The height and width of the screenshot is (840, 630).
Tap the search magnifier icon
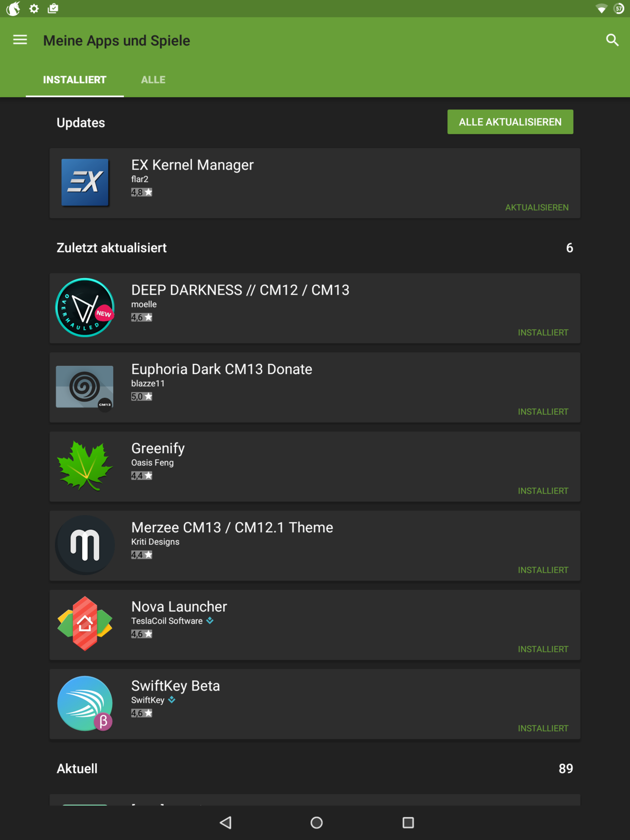pos(612,40)
